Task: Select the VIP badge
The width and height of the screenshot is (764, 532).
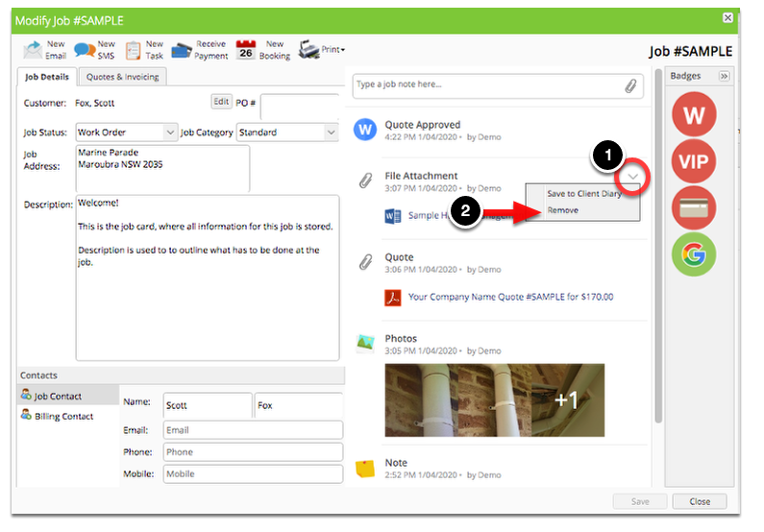Action: pos(694,161)
